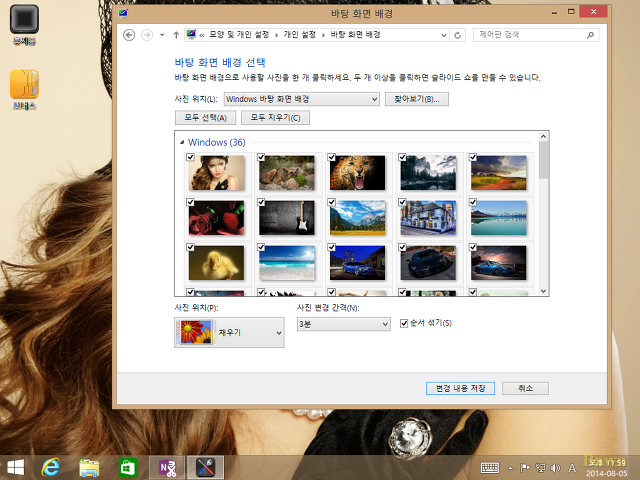Screen dimensions: 640x480
Task: Select the dark sports car thumbnail
Action: (428, 262)
